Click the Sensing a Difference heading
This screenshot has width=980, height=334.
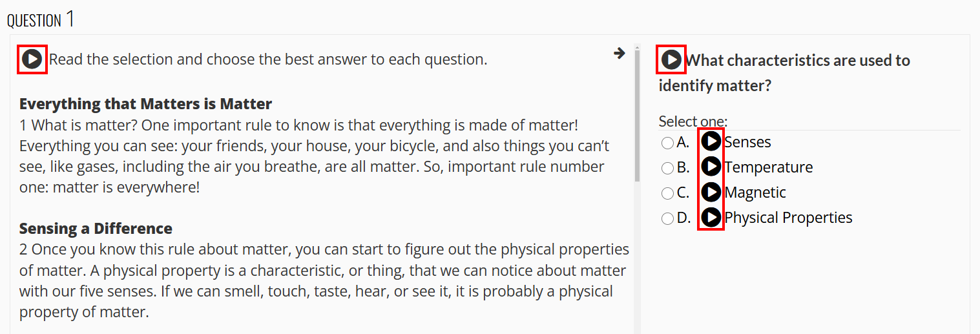point(96,228)
